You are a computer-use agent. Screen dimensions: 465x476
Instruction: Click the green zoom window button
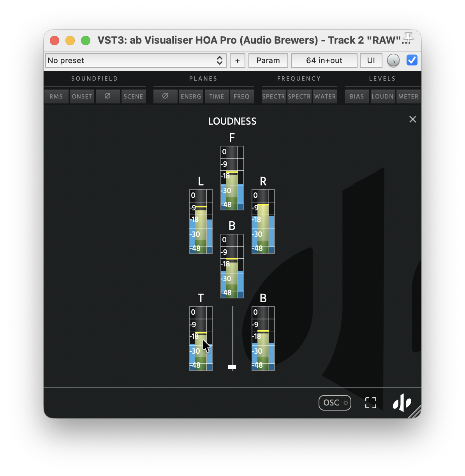tap(86, 41)
